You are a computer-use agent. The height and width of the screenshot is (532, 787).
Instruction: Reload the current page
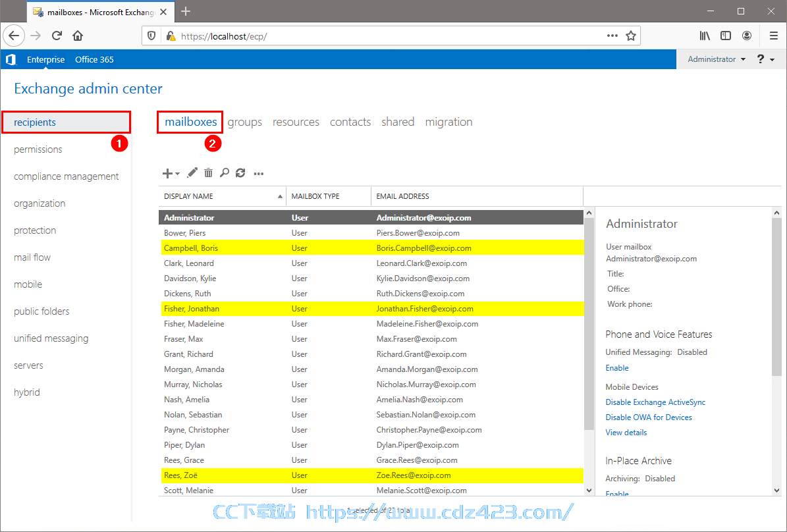(x=57, y=36)
